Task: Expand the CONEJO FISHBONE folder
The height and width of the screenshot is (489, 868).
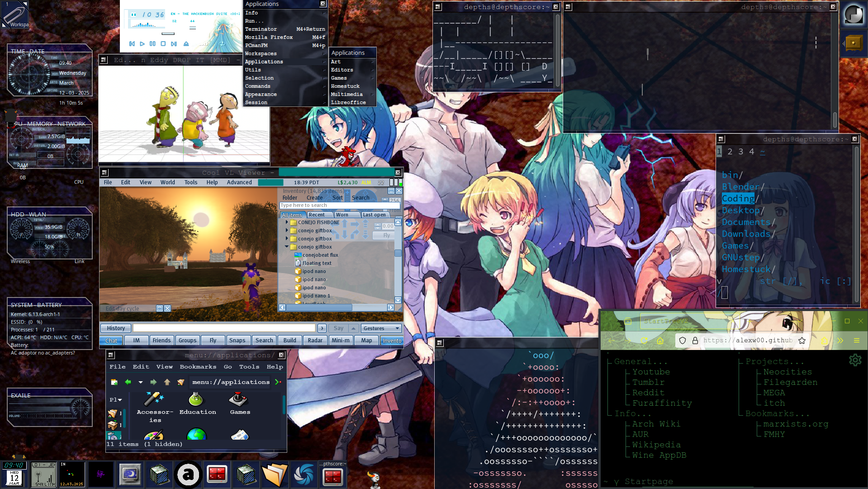Action: 287,222
